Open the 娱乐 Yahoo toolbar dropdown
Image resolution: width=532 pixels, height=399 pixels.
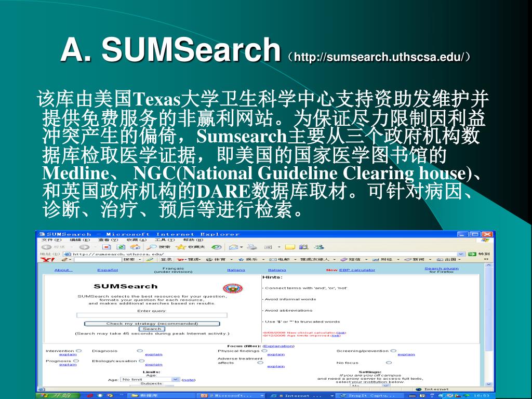point(263,260)
